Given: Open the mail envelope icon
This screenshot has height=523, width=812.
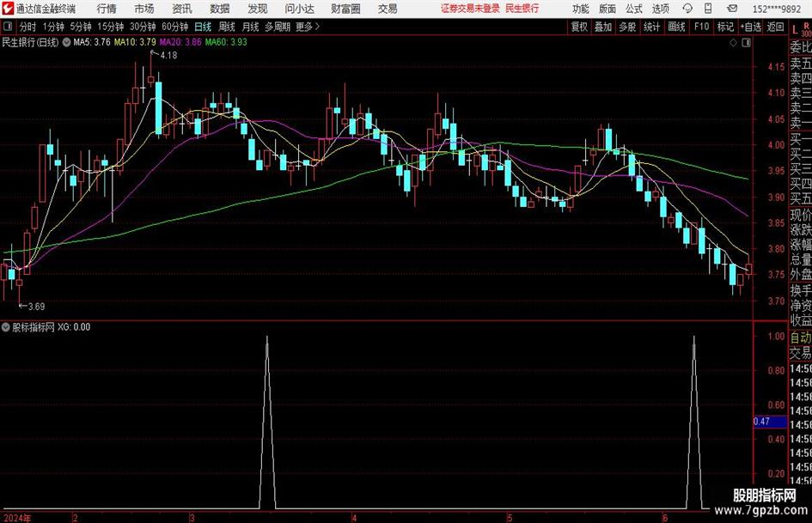Looking at the screenshot, I should point(732,9).
